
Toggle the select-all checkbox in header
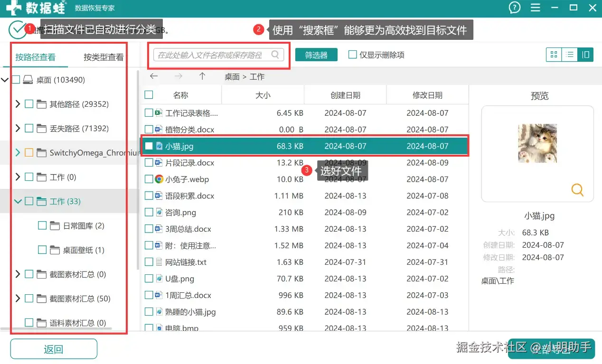[149, 95]
